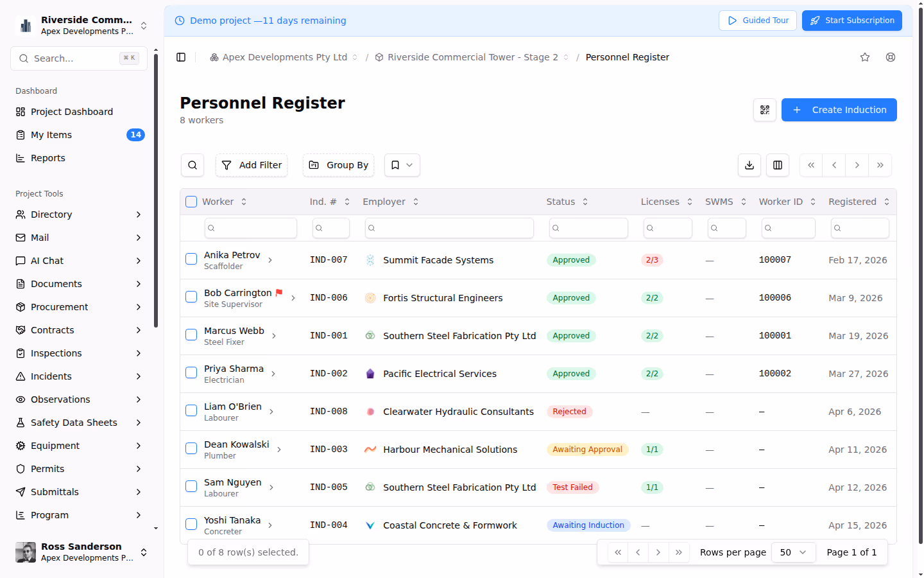The height and width of the screenshot is (578, 924).
Task: Click the Employer column filter field
Action: 449,228
